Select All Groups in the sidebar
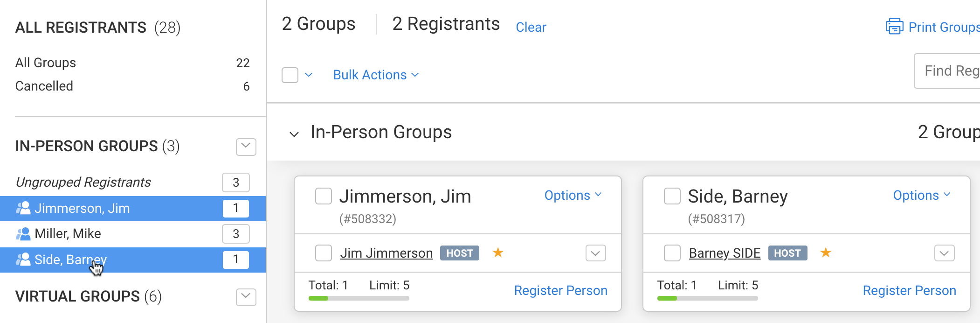The image size is (980, 323). pyautogui.click(x=46, y=63)
